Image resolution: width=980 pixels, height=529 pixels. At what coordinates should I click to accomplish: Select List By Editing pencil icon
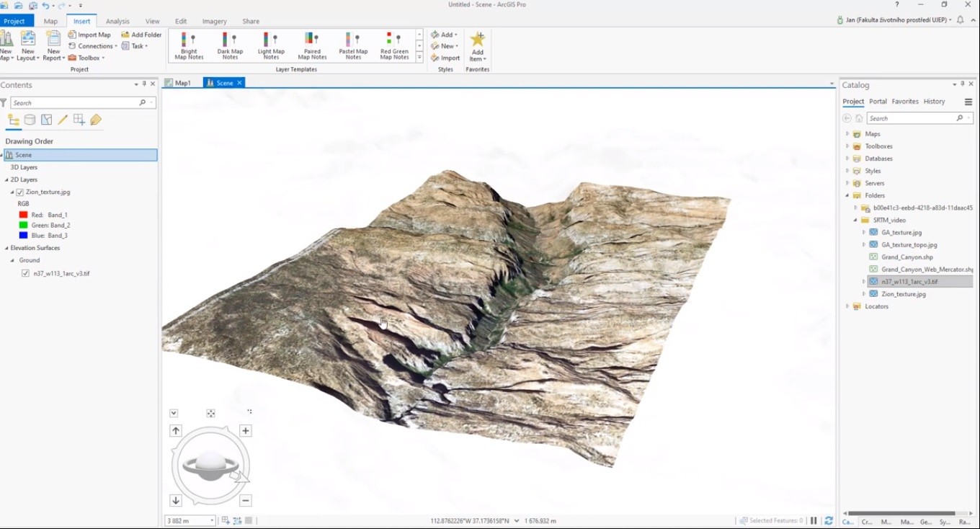click(x=63, y=120)
